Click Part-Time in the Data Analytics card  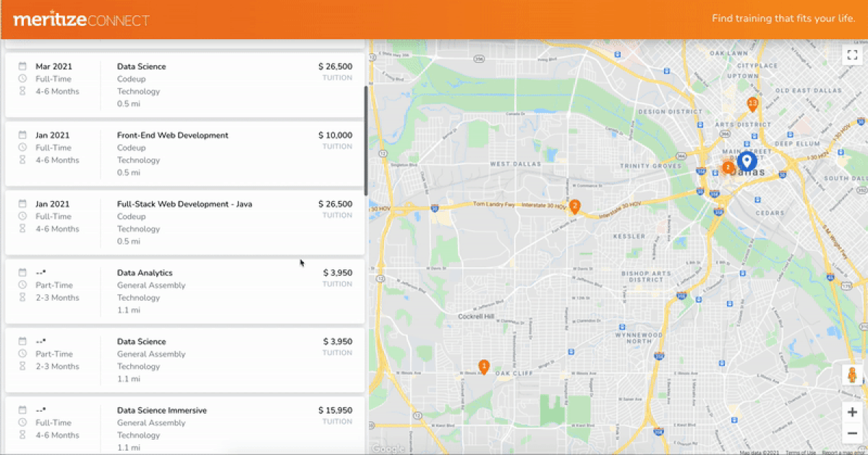54,285
